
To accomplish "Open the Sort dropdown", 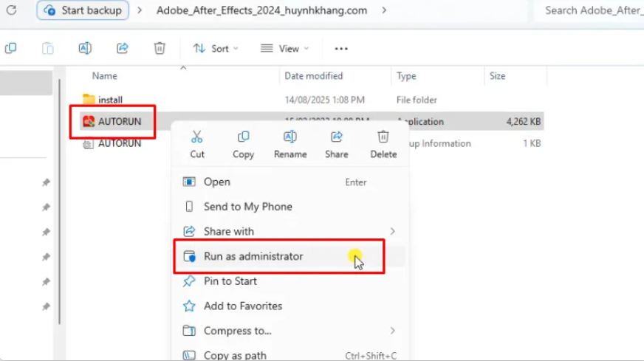I will (x=216, y=49).
